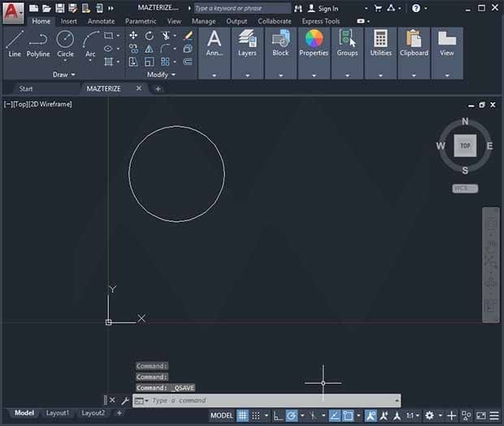Screen dimensions: 504x426
Task: Activate the Rotate tool
Action: coord(149,36)
